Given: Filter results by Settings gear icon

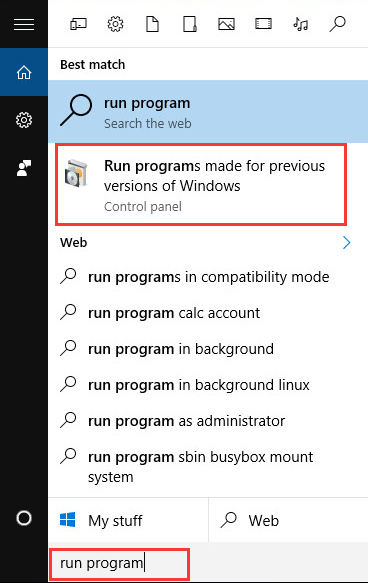Looking at the screenshot, I should tap(115, 24).
